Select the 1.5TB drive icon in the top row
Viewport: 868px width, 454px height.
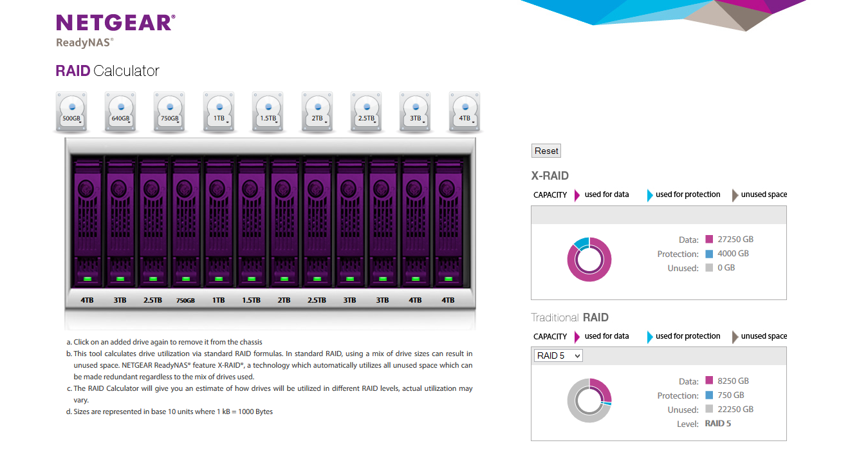(268, 112)
